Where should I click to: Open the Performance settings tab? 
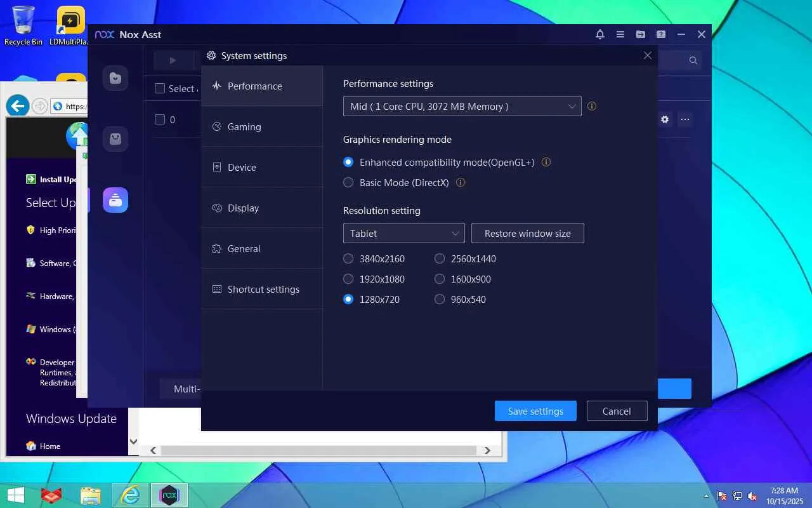[262, 86]
